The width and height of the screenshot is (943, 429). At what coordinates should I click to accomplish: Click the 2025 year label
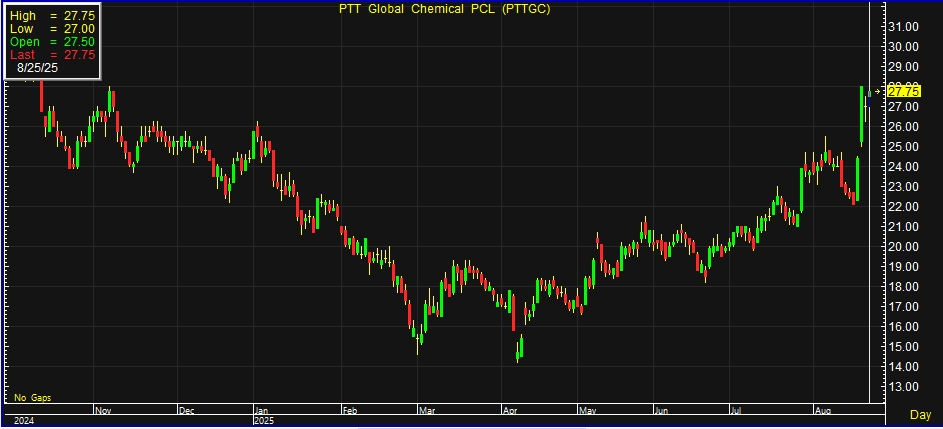[x=265, y=421]
